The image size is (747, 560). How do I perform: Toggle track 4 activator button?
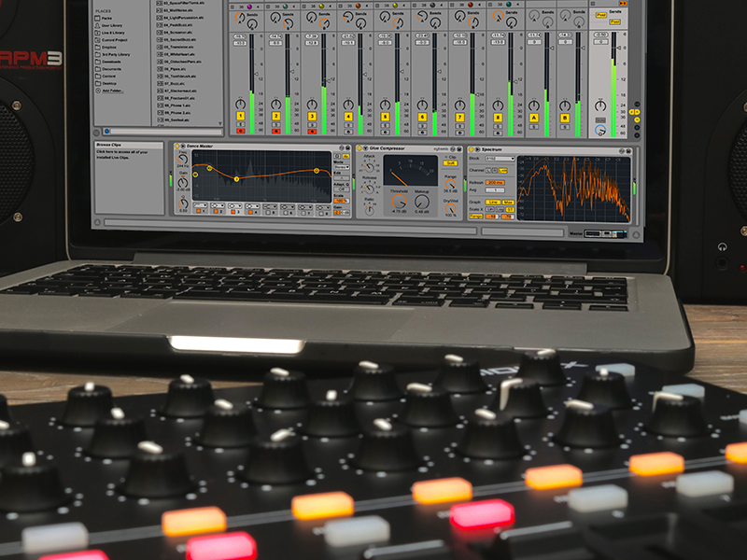[x=348, y=116]
